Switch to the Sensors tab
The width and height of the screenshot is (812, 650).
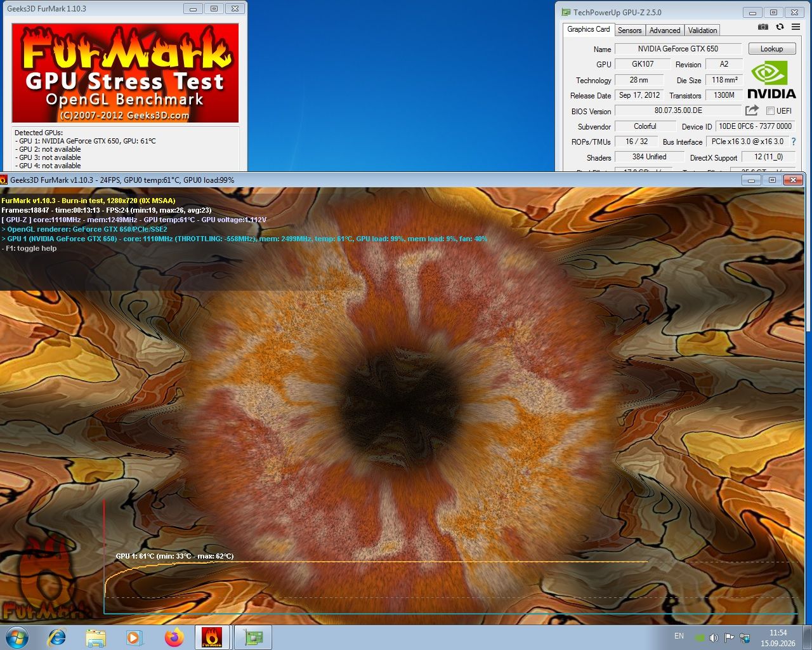[629, 30]
